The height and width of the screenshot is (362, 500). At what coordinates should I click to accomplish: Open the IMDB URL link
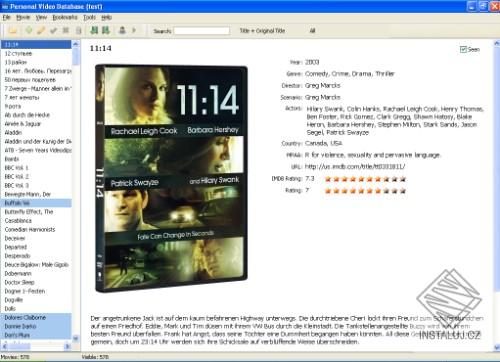click(x=355, y=166)
